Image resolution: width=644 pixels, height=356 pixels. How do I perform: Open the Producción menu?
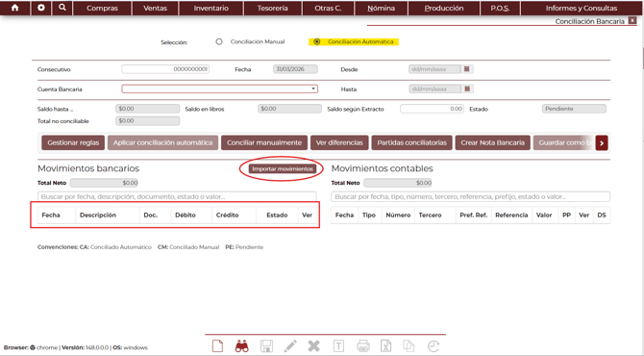(x=444, y=8)
